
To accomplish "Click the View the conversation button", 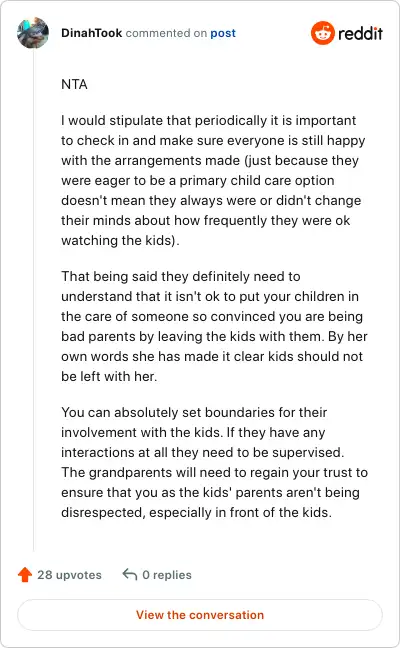I will [200, 615].
